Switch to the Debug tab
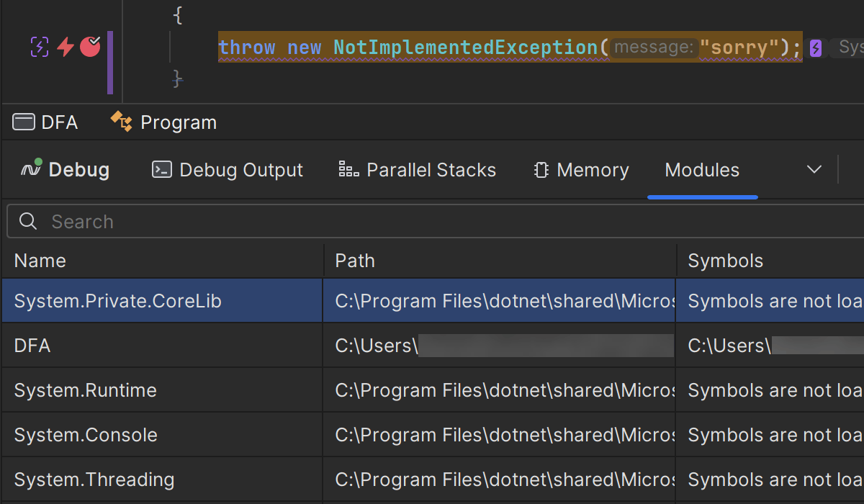Image resolution: width=864 pixels, height=504 pixels. (65, 170)
